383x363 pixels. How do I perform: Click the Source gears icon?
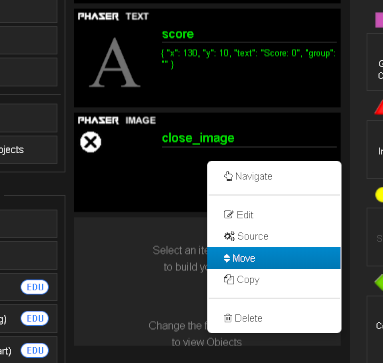pos(229,236)
